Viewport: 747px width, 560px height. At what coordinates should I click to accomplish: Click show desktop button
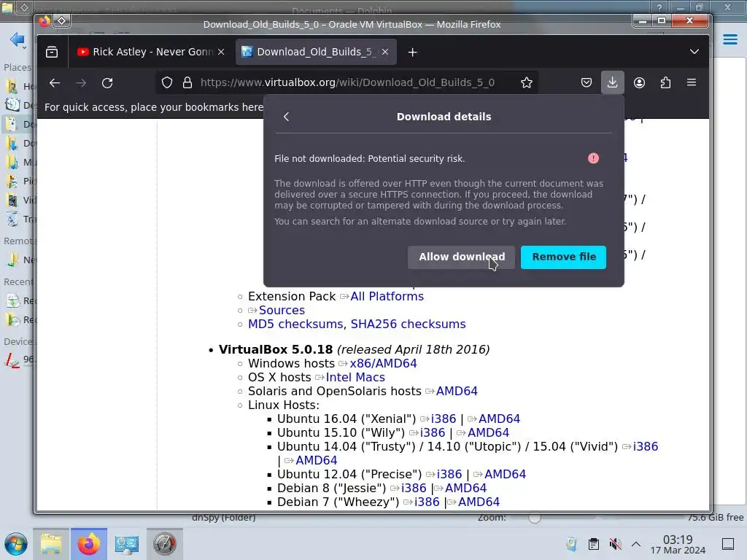(728, 544)
